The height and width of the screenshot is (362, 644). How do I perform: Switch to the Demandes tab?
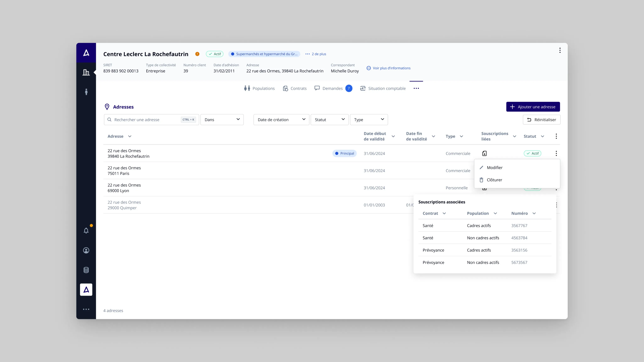click(x=332, y=88)
